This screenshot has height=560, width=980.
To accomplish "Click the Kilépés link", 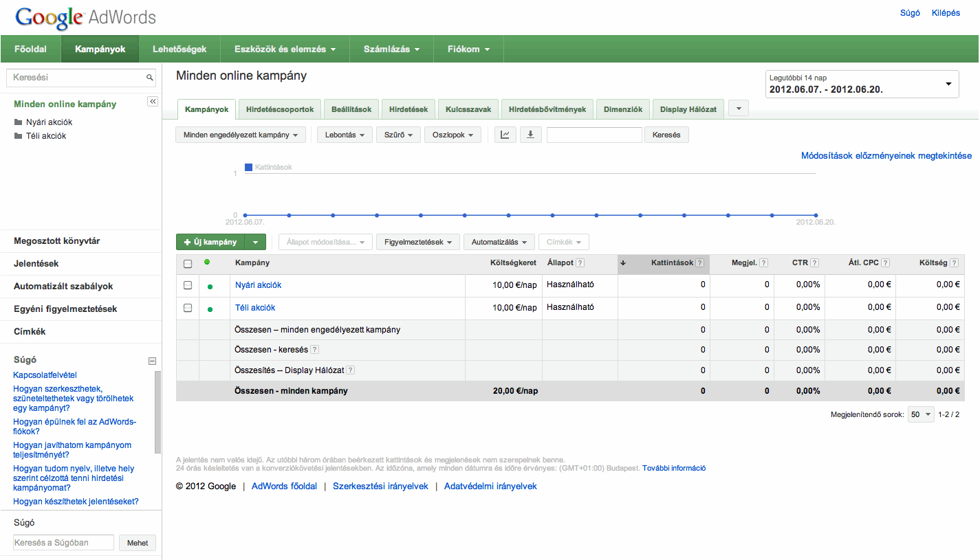I will [946, 13].
